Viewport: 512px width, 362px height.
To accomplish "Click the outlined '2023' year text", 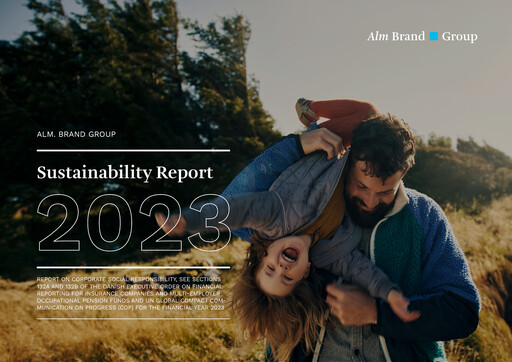I will tap(134, 223).
